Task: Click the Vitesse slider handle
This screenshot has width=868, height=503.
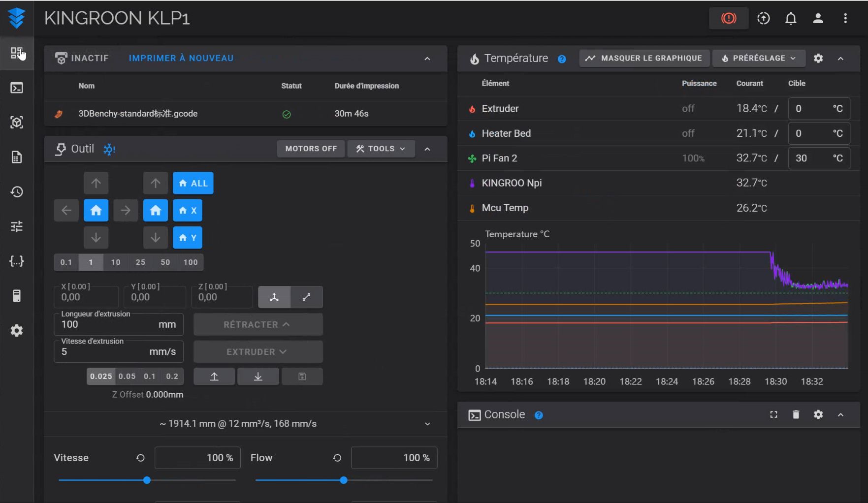Action: point(147,480)
